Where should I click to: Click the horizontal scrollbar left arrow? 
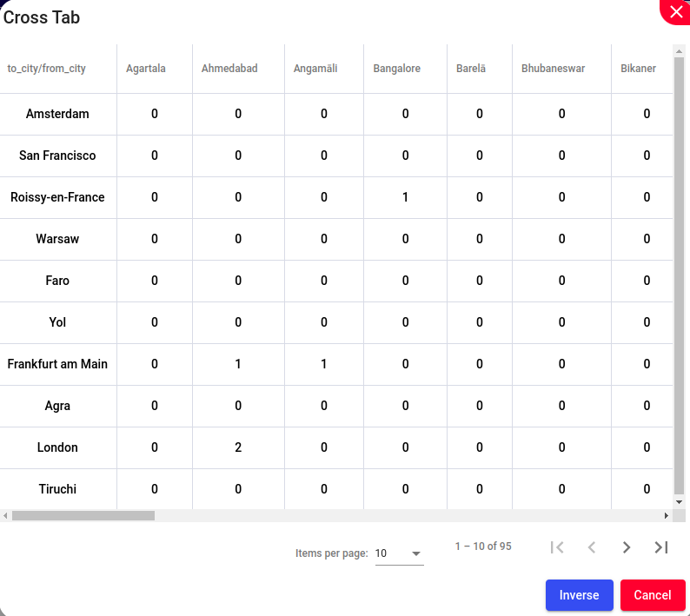[x=5, y=516]
